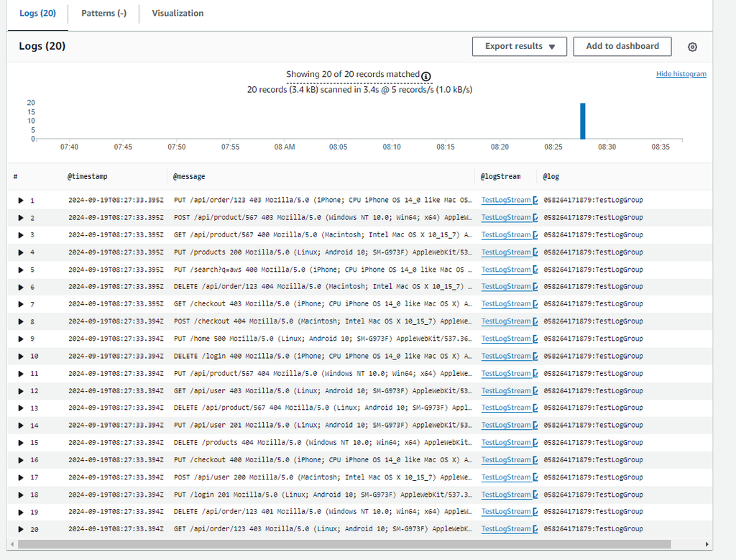Open the preferences gear icon
Viewport: 736px width, 560px height.
(x=692, y=47)
